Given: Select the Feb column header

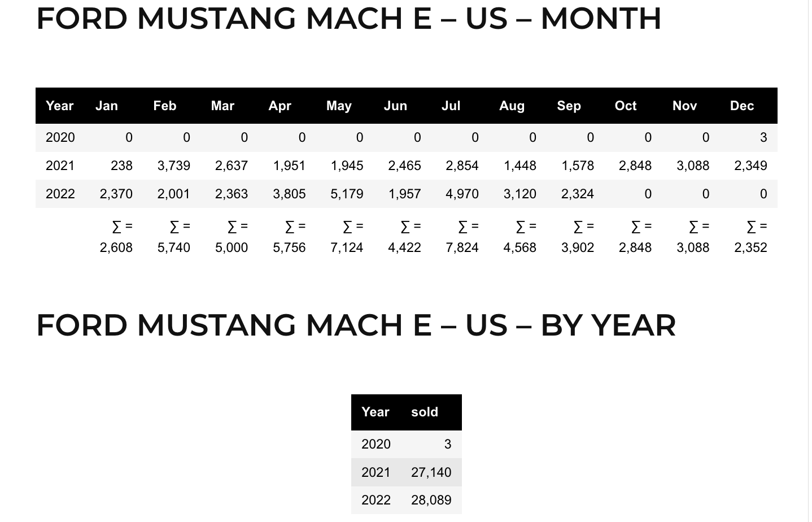Looking at the screenshot, I should (165, 106).
